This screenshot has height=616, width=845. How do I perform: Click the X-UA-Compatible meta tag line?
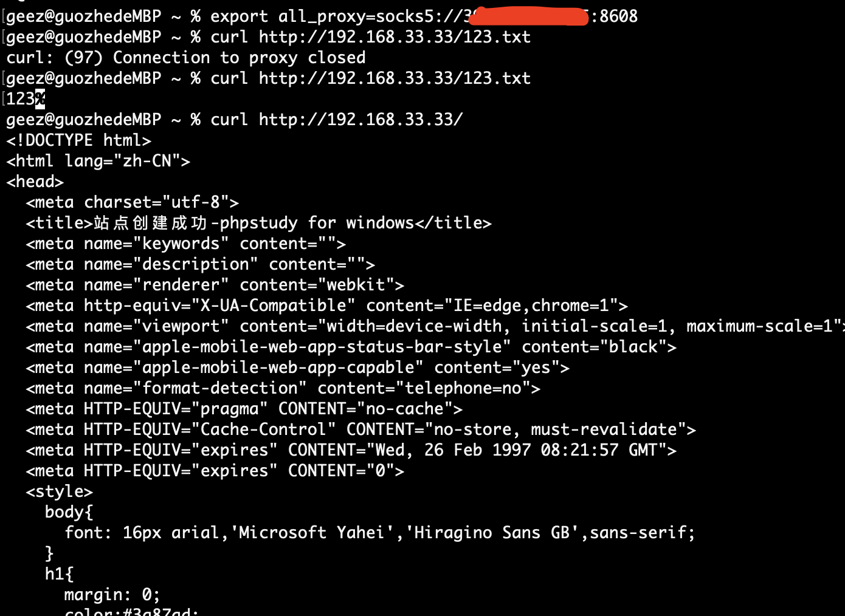(326, 306)
